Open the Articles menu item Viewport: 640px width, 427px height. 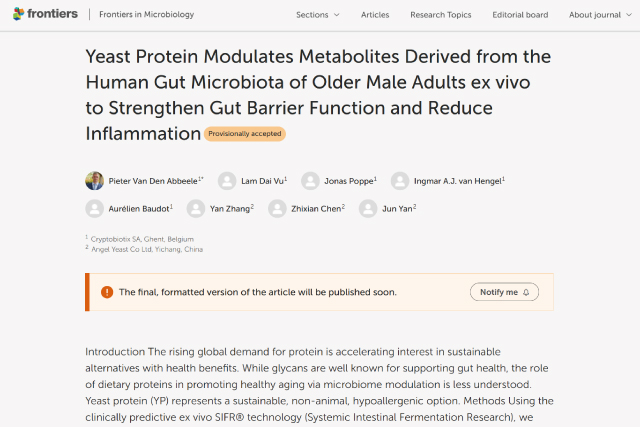375,15
